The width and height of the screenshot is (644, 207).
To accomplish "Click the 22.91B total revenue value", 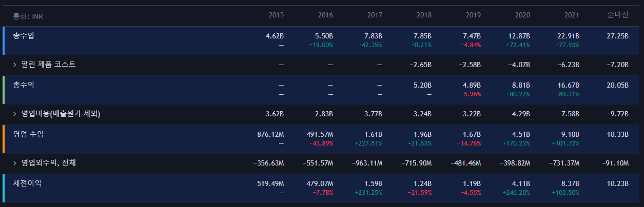I will tap(569, 36).
